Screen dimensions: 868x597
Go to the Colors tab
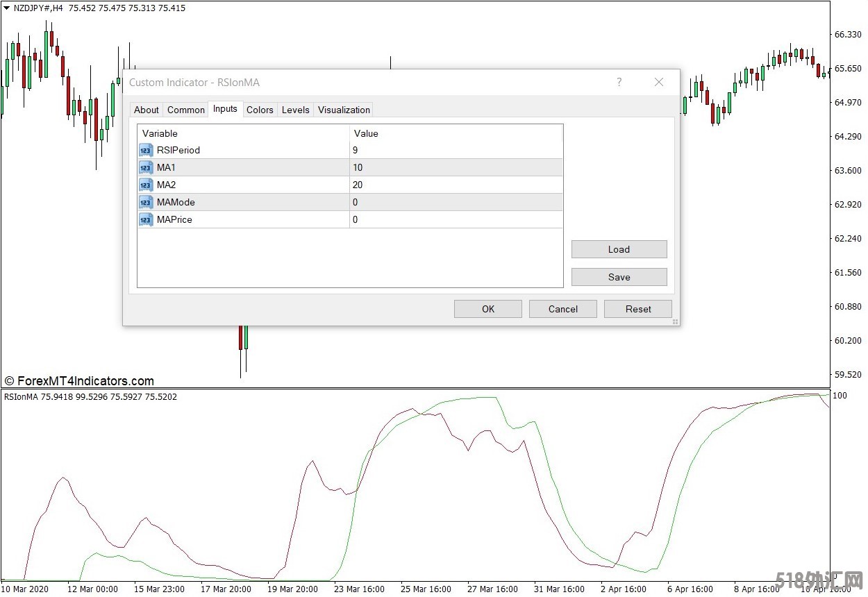pyautogui.click(x=260, y=110)
